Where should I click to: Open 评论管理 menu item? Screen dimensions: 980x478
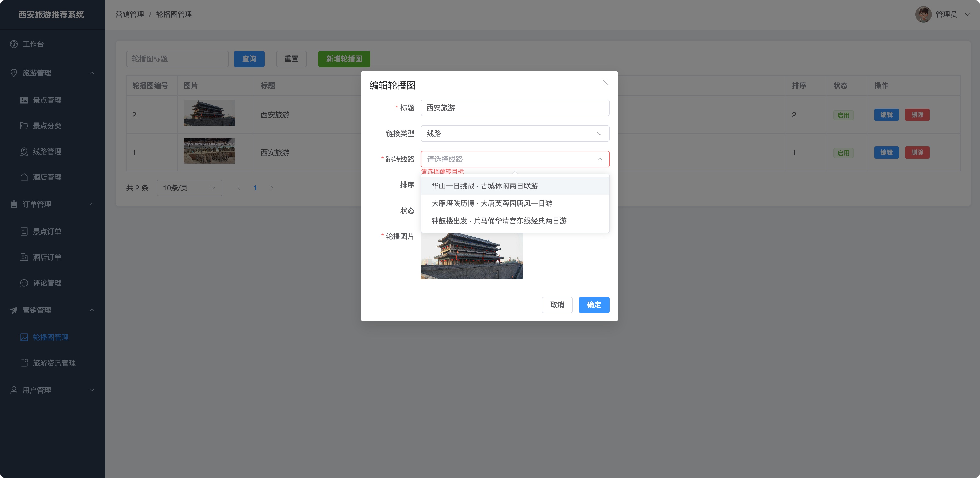click(53, 283)
